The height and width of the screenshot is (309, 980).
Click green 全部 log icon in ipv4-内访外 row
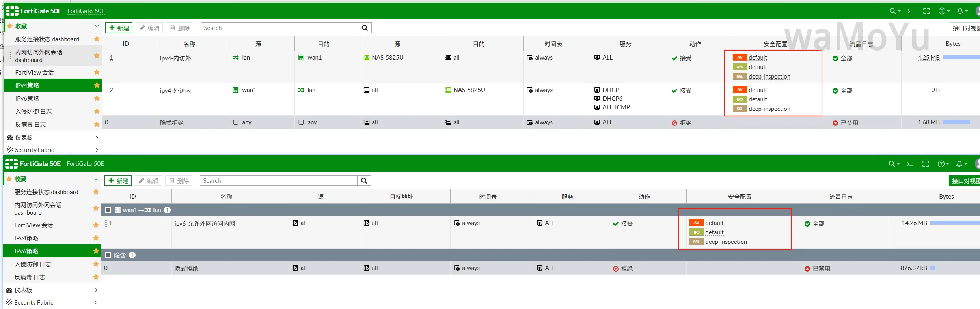click(x=835, y=58)
